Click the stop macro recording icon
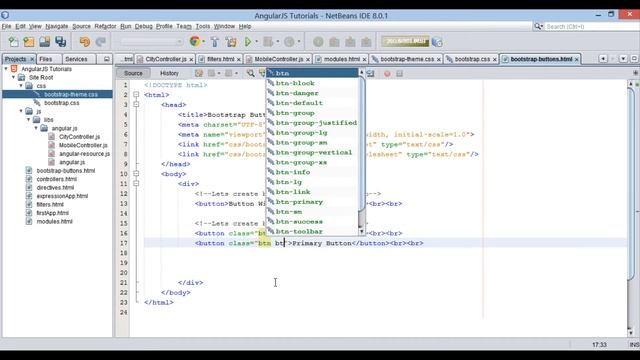Viewport: 640px width, 360px height. tap(400, 73)
